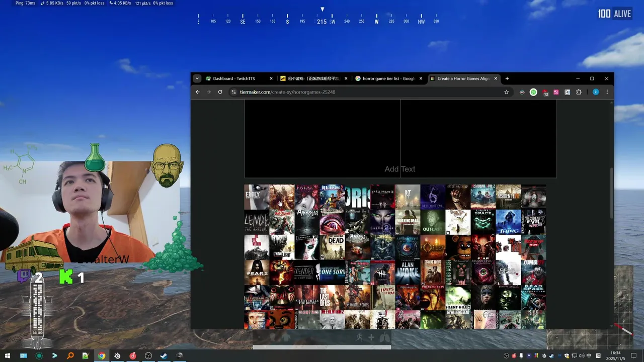Open the Windows notification center icon

[633, 355]
